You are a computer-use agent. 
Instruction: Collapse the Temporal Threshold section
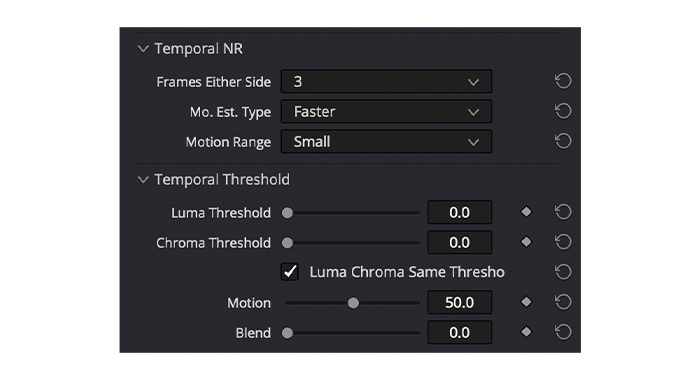coord(143,180)
